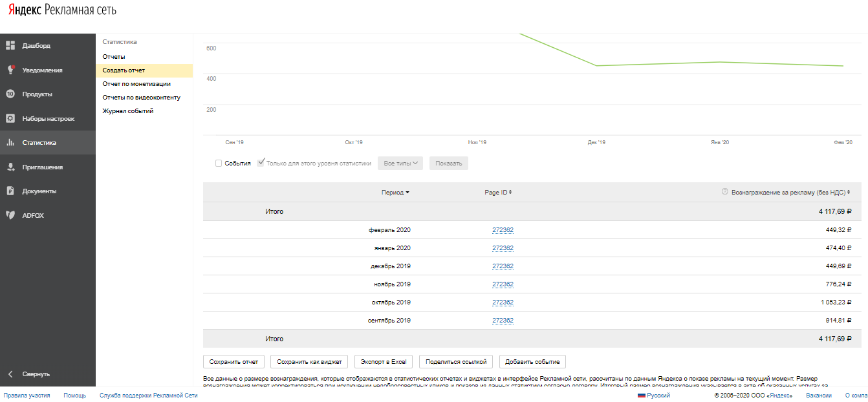Click the Products icon in sidebar
868x402 pixels.
[10, 94]
